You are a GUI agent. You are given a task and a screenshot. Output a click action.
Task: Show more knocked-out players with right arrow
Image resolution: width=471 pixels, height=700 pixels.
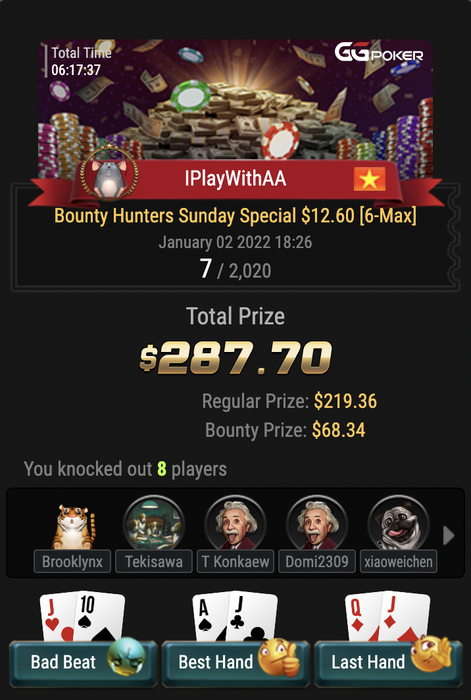point(448,535)
